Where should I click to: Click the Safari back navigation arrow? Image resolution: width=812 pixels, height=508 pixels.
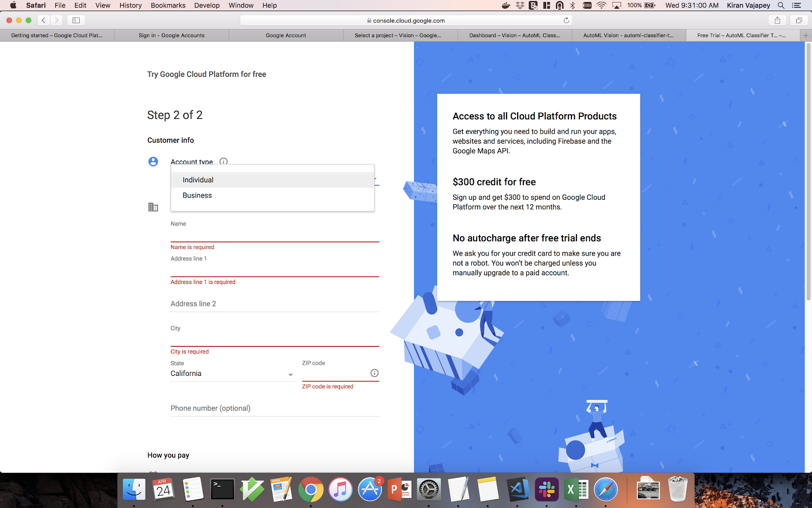click(44, 20)
